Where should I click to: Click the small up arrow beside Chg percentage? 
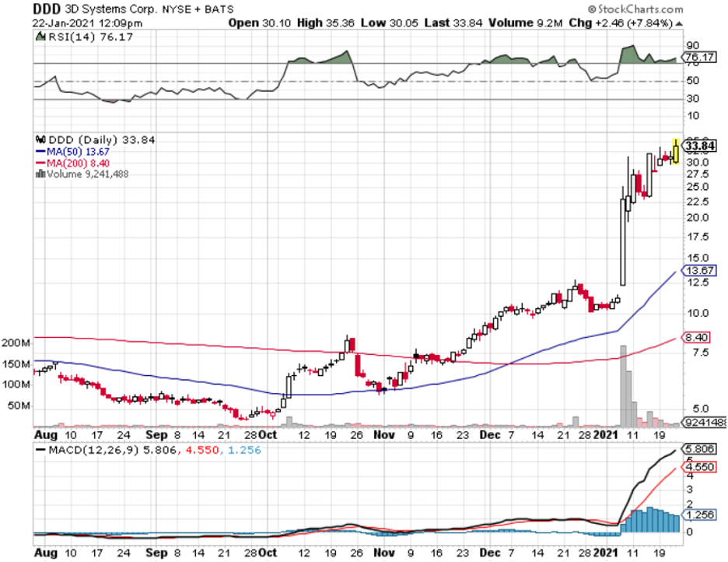679,23
